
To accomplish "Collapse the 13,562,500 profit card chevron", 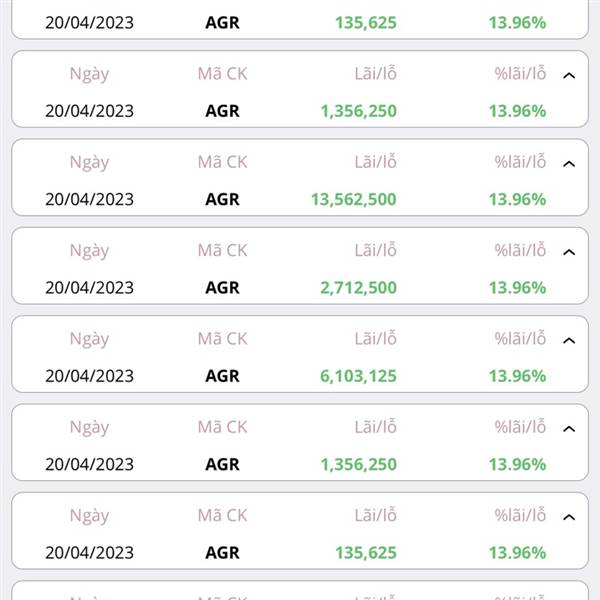I will pos(569,164).
